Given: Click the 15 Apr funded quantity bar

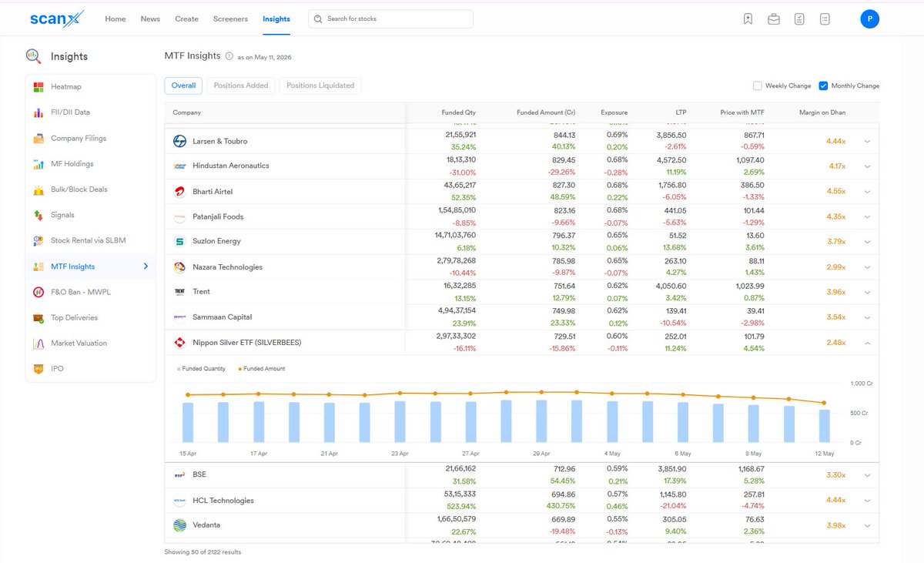Looking at the screenshot, I should tap(188, 422).
